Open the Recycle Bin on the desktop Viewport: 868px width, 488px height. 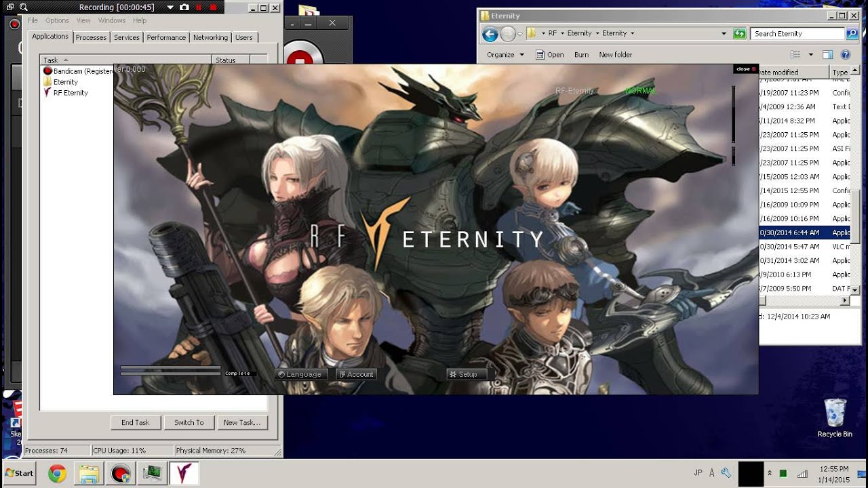click(x=835, y=418)
